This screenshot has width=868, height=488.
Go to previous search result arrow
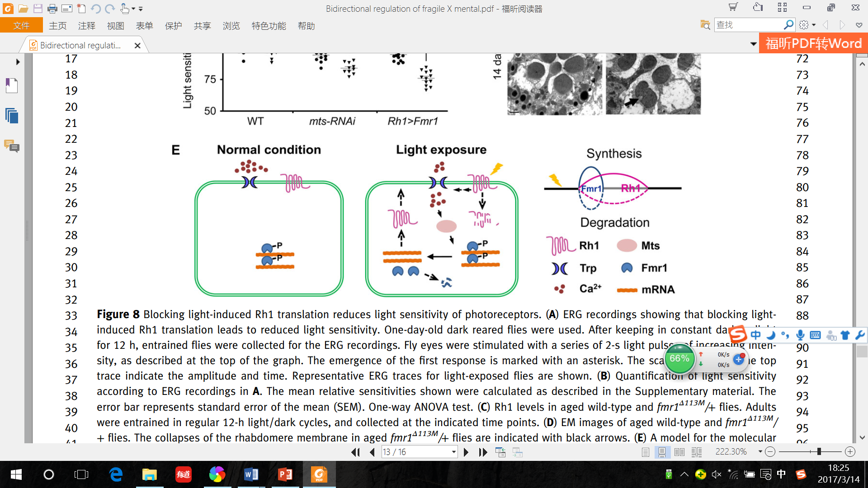[826, 25]
